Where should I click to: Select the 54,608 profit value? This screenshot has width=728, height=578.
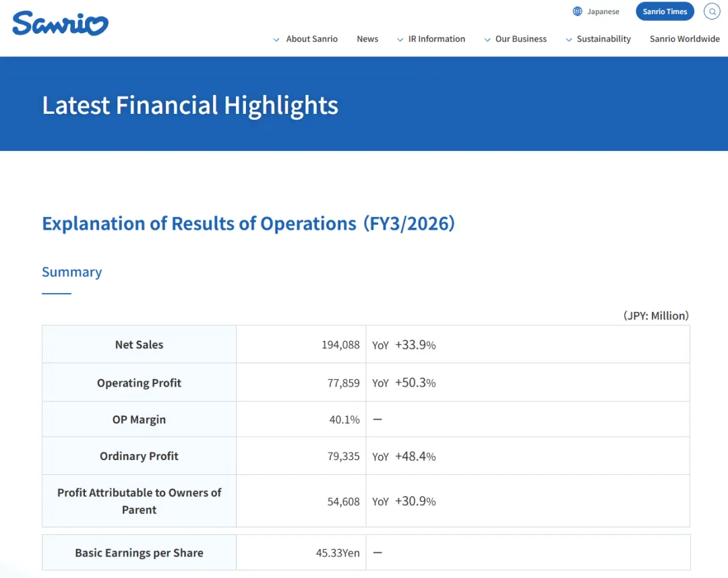(x=343, y=501)
